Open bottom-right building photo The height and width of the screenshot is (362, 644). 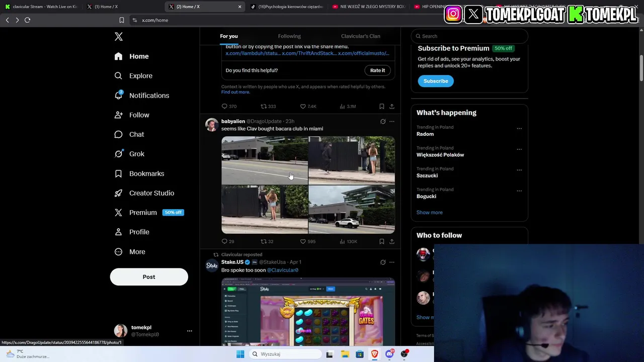pyautogui.click(x=352, y=210)
